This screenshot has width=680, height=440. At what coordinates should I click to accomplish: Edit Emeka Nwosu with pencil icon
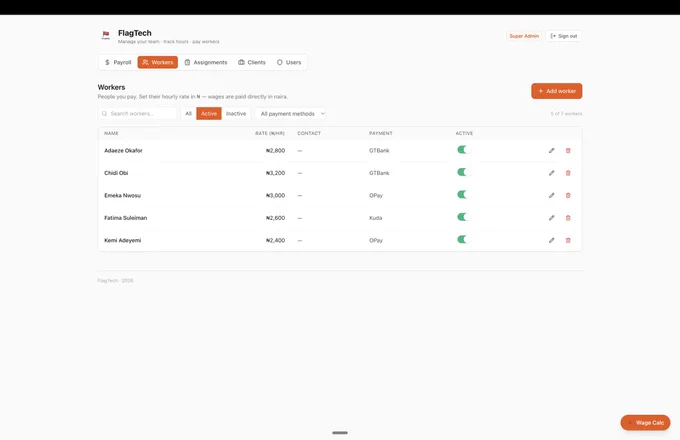click(551, 196)
